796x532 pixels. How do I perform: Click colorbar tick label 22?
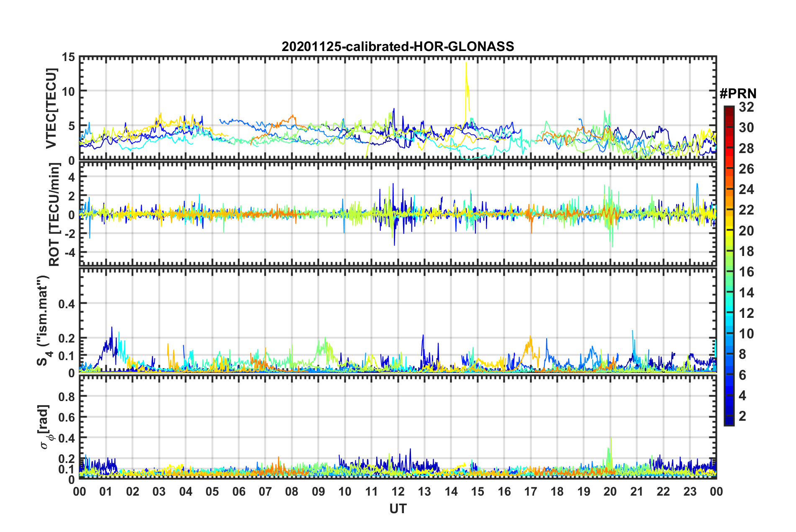pos(746,210)
